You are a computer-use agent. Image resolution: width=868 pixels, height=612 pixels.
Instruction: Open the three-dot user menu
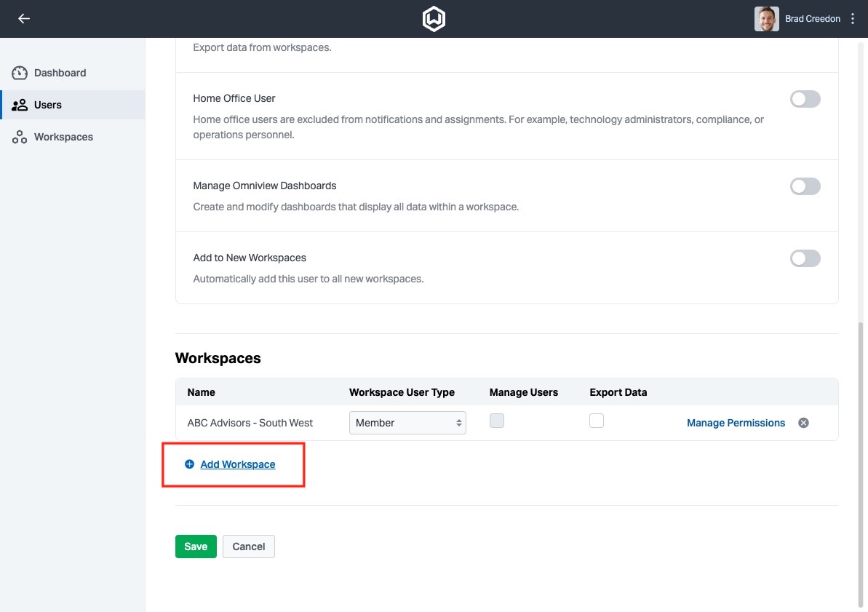tap(853, 19)
